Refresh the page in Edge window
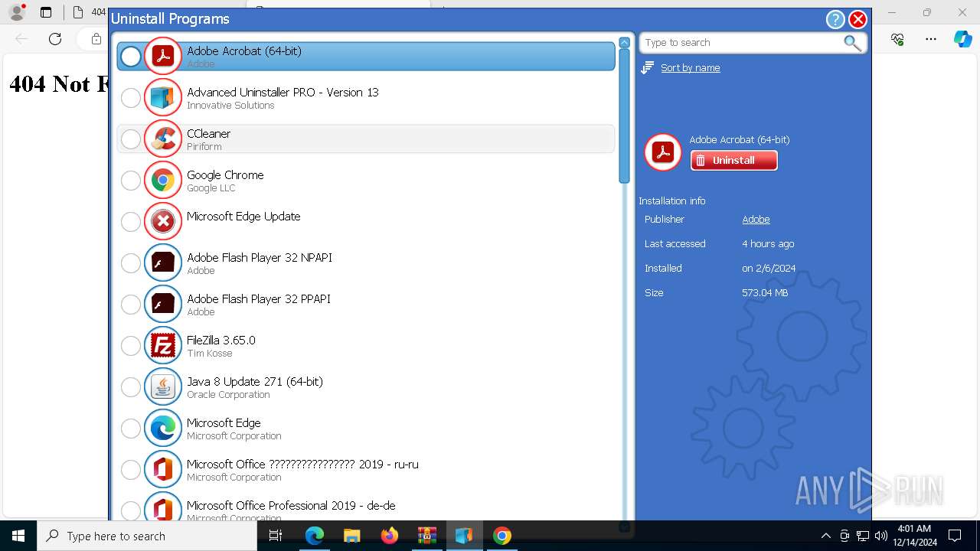This screenshot has width=980, height=551. (x=55, y=39)
